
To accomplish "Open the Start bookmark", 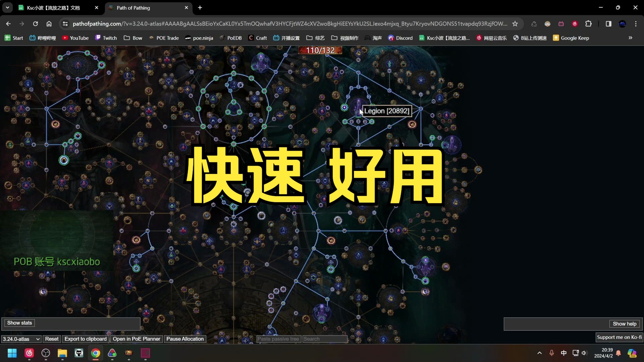I will click(x=14, y=38).
